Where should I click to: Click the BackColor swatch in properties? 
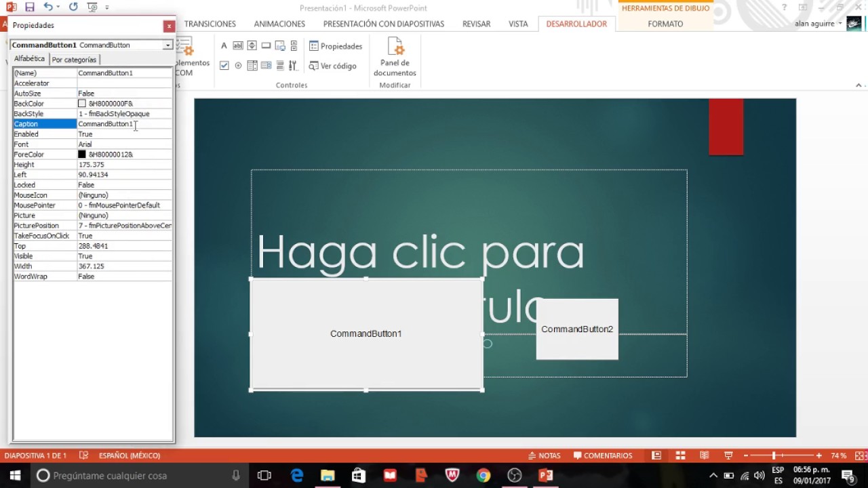pyautogui.click(x=82, y=104)
